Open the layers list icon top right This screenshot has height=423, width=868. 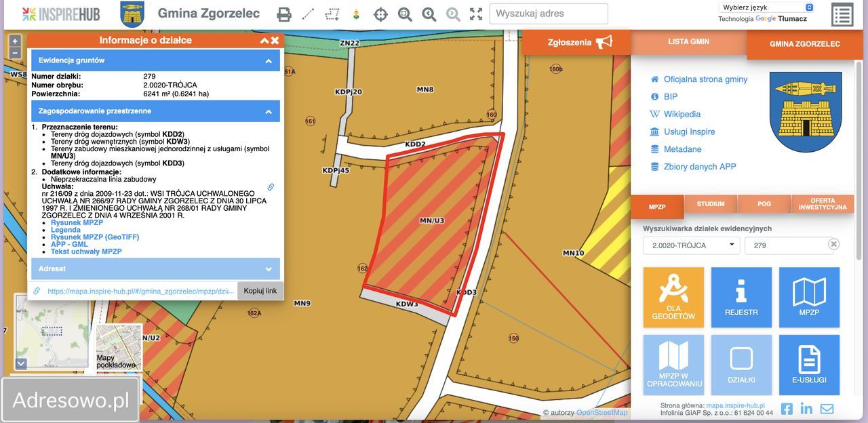pos(842,15)
